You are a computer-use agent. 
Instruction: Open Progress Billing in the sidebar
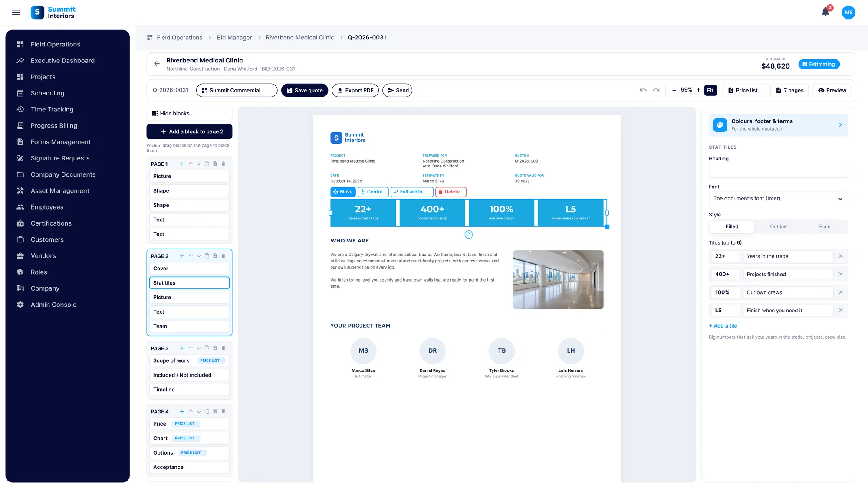coord(54,126)
